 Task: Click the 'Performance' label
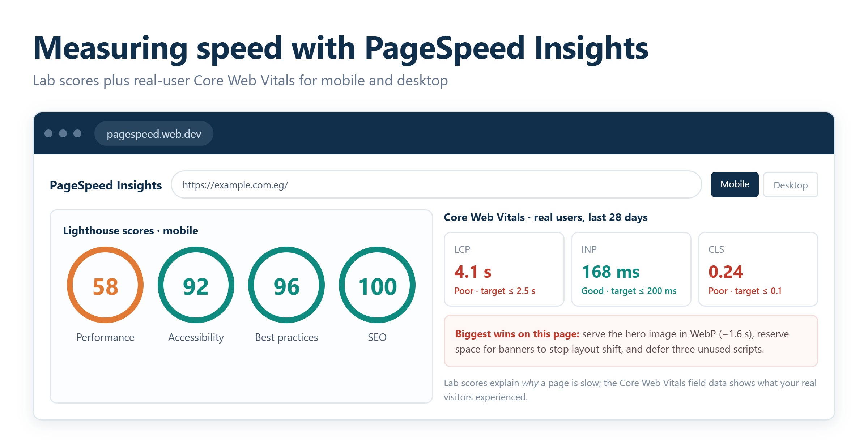click(x=105, y=337)
